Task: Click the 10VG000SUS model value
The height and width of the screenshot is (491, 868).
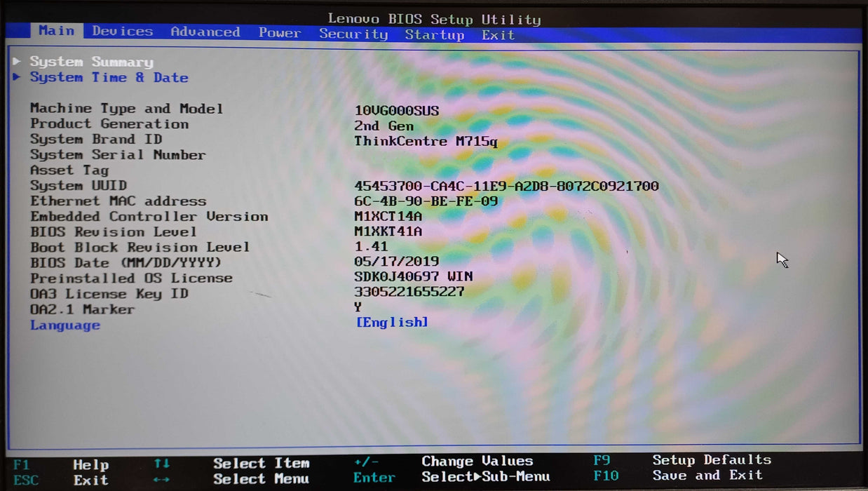Action: tap(396, 111)
